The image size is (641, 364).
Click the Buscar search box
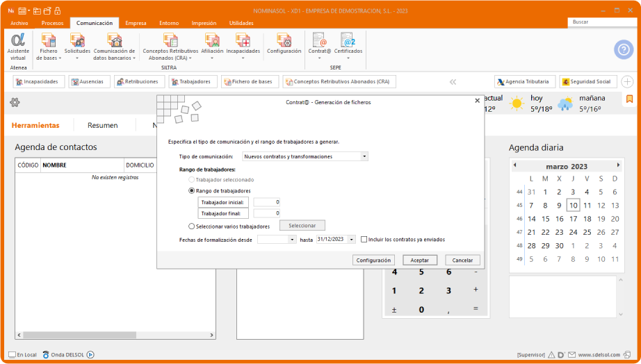602,22
